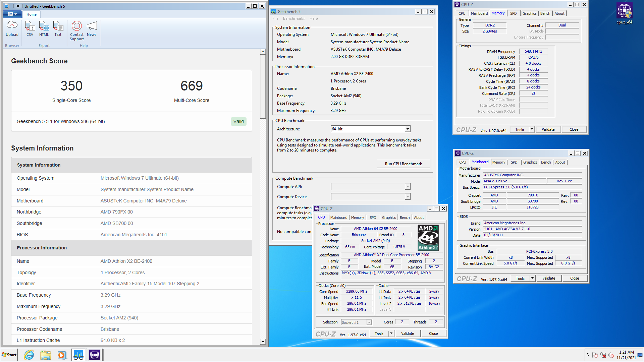Image resolution: width=644 pixels, height=362 pixels.
Task: Open the Windows Start button
Action: click(x=9, y=355)
